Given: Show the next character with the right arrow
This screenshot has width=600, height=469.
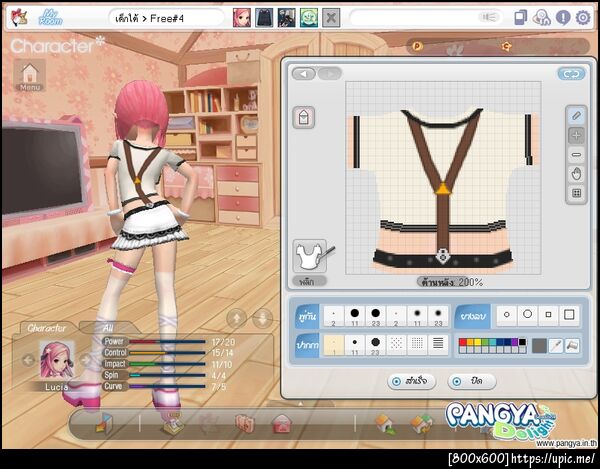Looking at the screenshot, I should [x=86, y=360].
